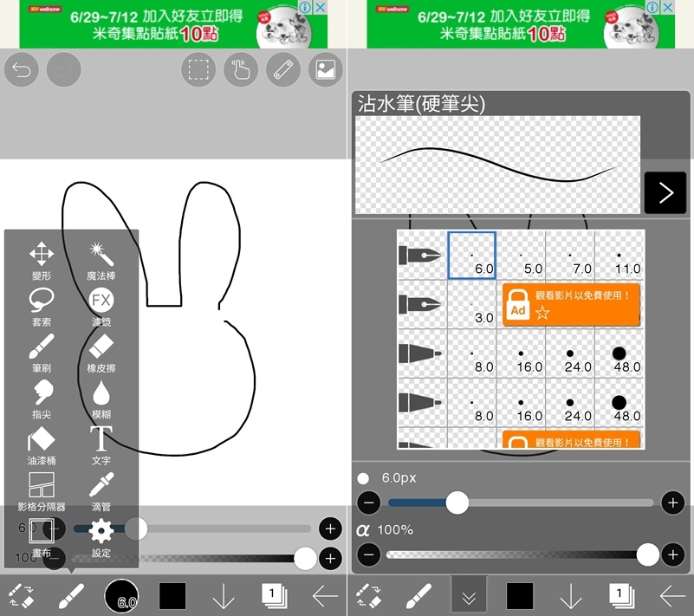Select the 橡皮擦 eraser tool

101,353
